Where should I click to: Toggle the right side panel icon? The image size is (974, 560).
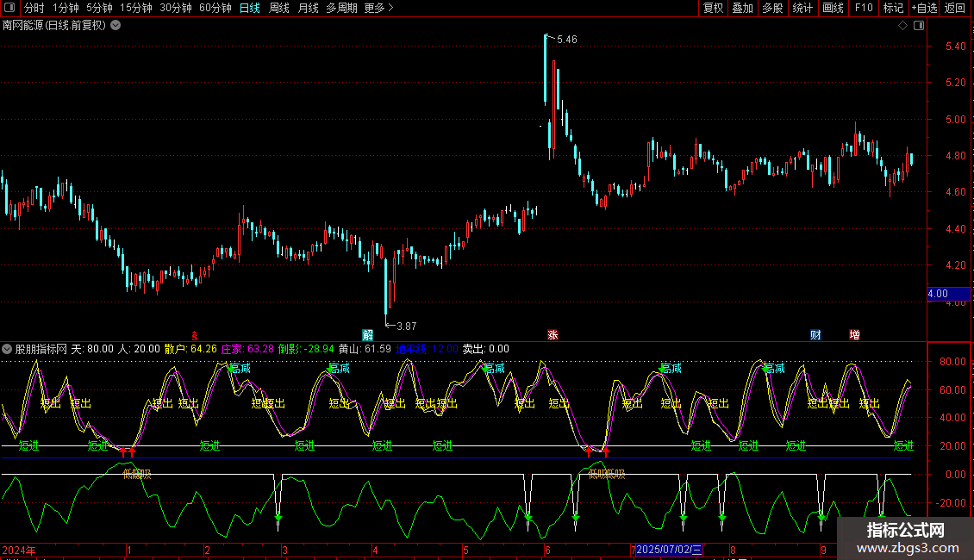(920, 25)
